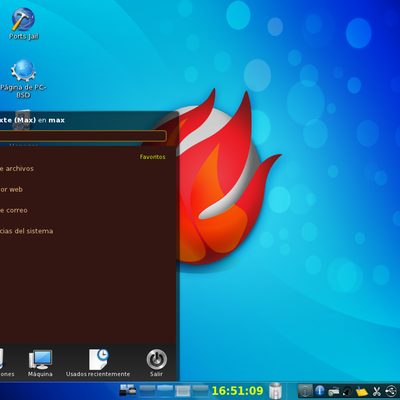Screen dimensions: 400x400
Task: Click the Favoritos heading label
Action: [x=152, y=157]
